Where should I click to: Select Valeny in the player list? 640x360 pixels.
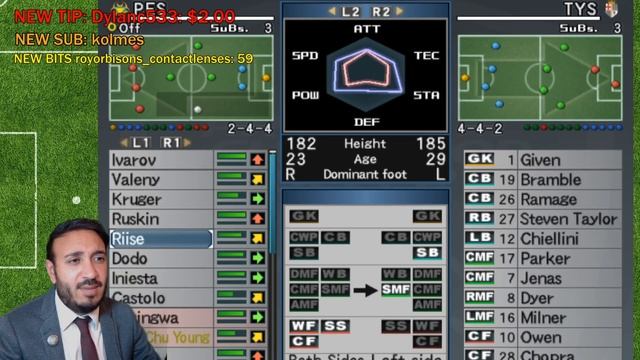(x=161, y=179)
